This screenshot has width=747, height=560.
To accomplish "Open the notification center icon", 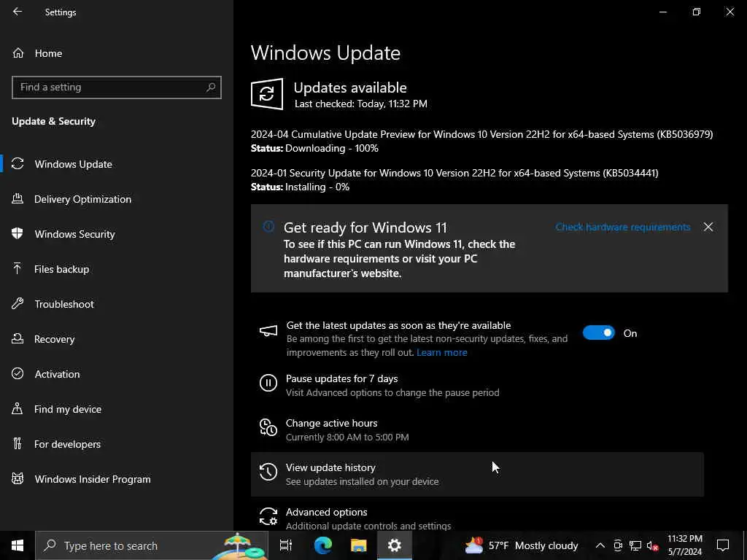I will coord(723,545).
